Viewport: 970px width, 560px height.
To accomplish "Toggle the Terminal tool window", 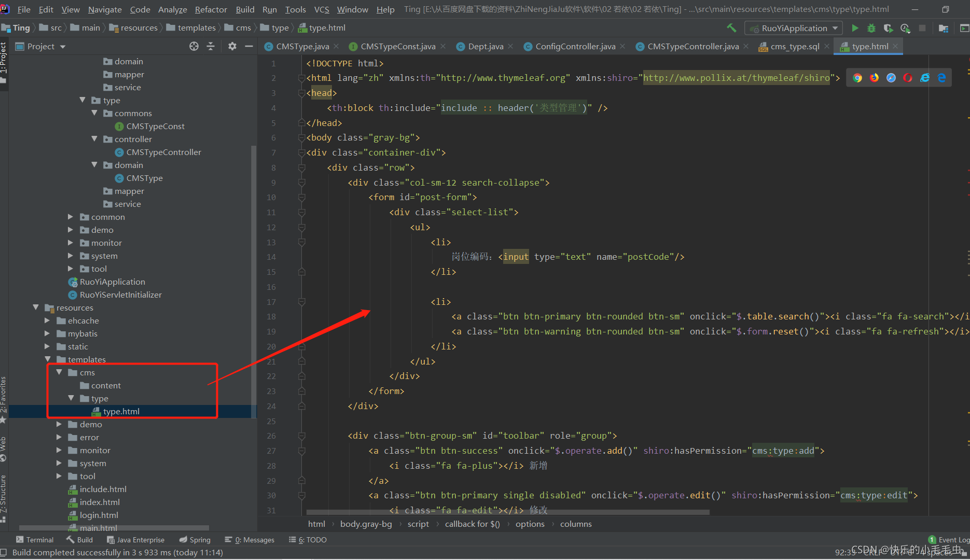I will pyautogui.click(x=35, y=540).
